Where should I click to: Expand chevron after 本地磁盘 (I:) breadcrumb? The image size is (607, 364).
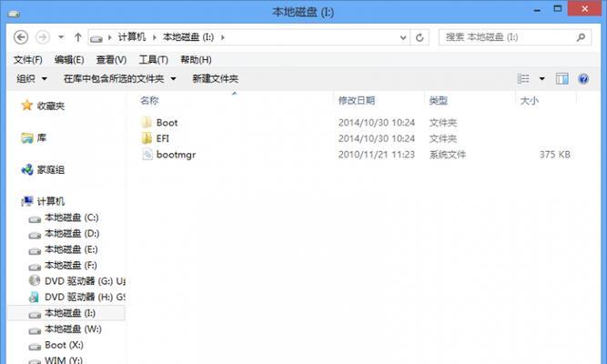[x=222, y=37]
